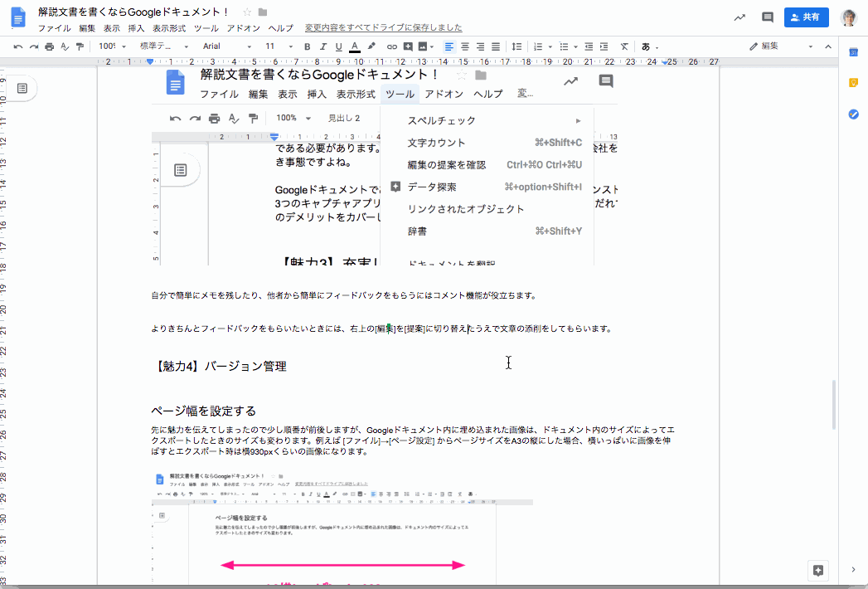The image size is (868, 589).
Task: Open the Explore button at bottom right
Action: pos(818,570)
